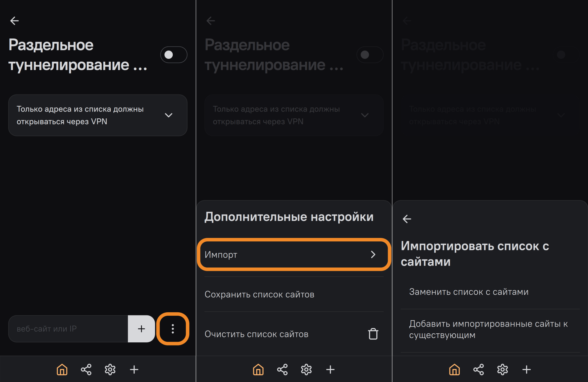
Task: Open settings gear in the left panel's bar
Action: [x=110, y=370]
